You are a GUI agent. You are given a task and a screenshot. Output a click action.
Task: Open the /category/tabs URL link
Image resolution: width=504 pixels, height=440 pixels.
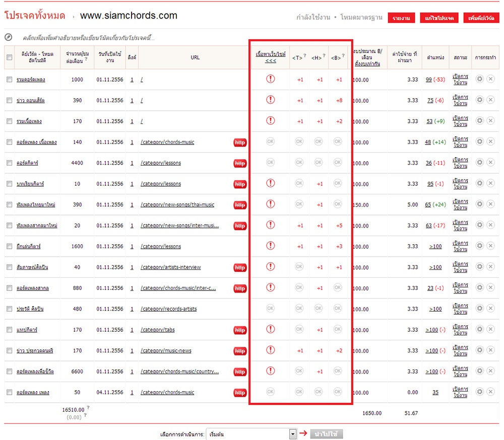157,330
